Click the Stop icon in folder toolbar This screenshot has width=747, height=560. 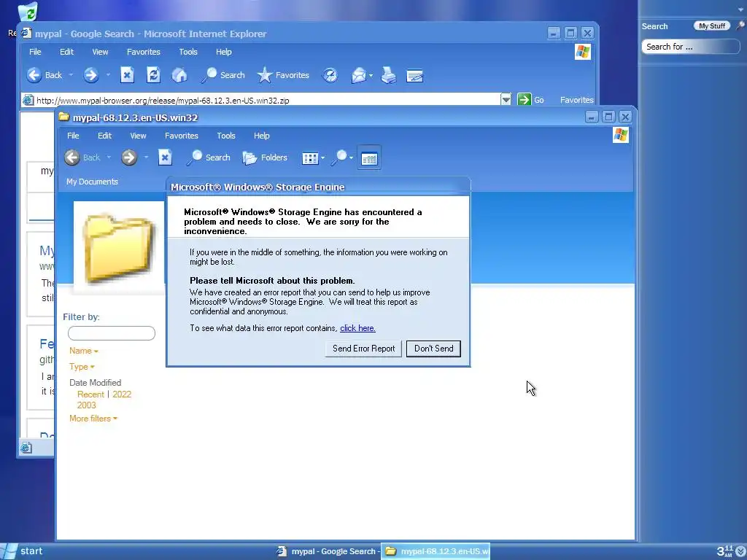pyautogui.click(x=165, y=157)
